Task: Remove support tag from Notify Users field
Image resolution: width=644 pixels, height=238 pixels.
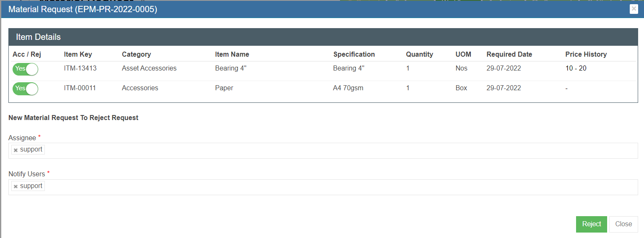Action: tap(16, 187)
